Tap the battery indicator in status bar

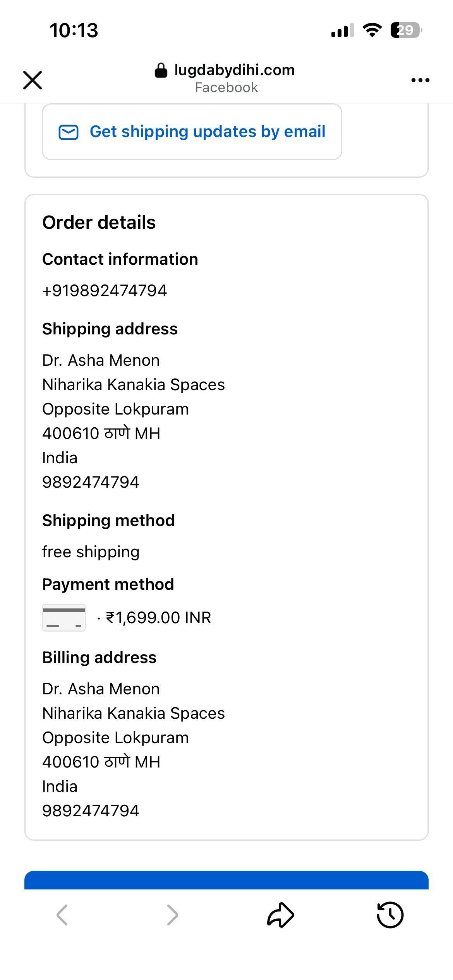[x=406, y=30]
